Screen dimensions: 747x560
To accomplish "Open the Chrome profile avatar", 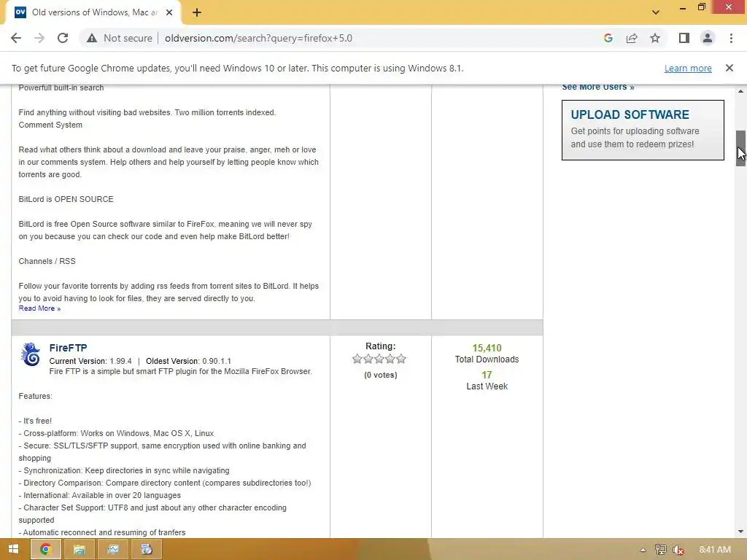I will [708, 38].
